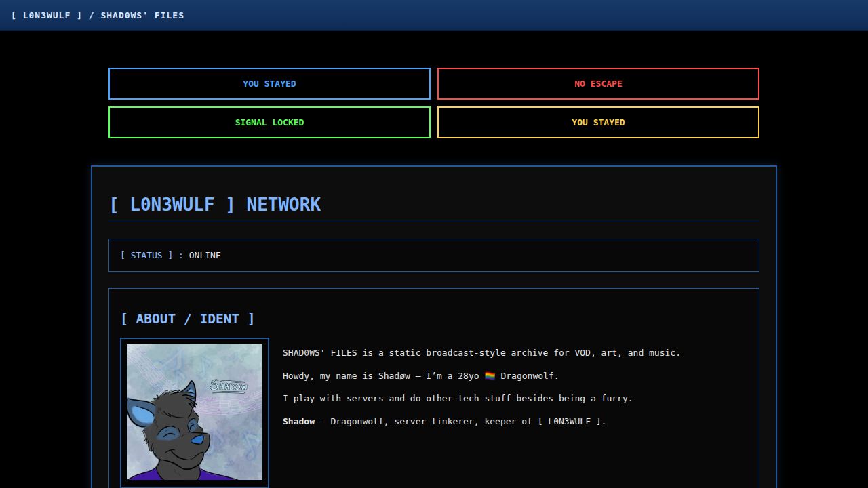868x488 pixels.
Task: Click the blue YOU STAYED button
Action: pos(269,84)
